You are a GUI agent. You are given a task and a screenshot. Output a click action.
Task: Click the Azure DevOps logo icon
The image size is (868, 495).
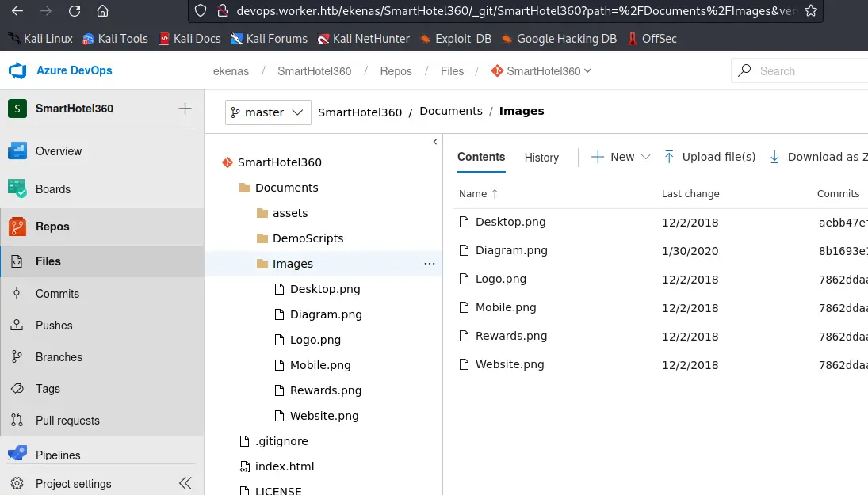(17, 70)
